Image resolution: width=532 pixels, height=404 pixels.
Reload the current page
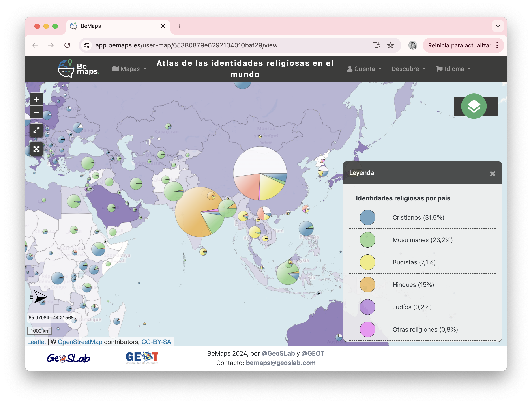point(67,45)
